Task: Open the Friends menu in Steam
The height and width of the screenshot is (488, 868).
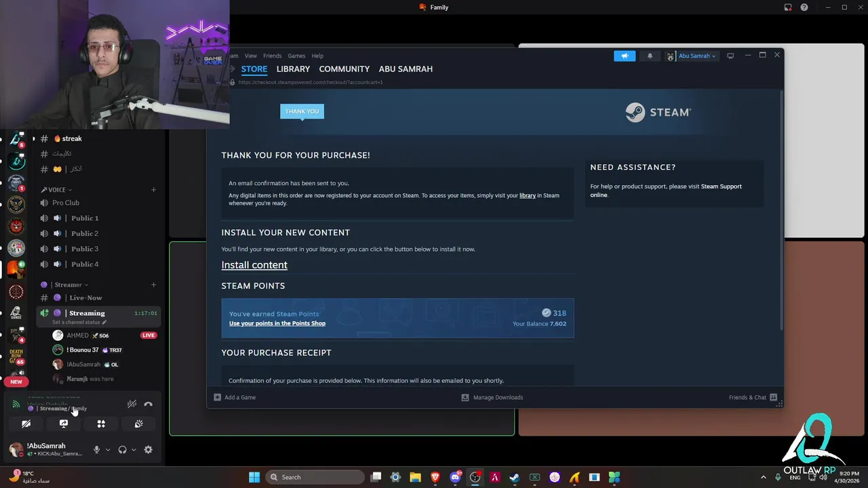Action: click(x=272, y=56)
